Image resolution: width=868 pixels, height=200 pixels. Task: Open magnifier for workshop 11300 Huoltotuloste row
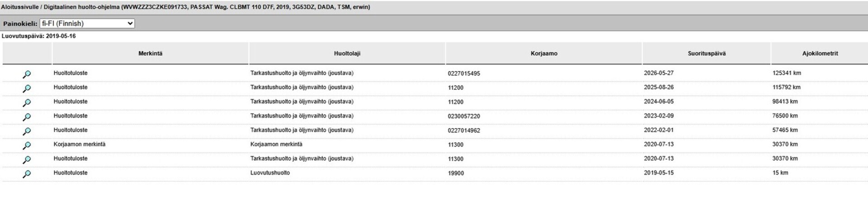[27, 160]
